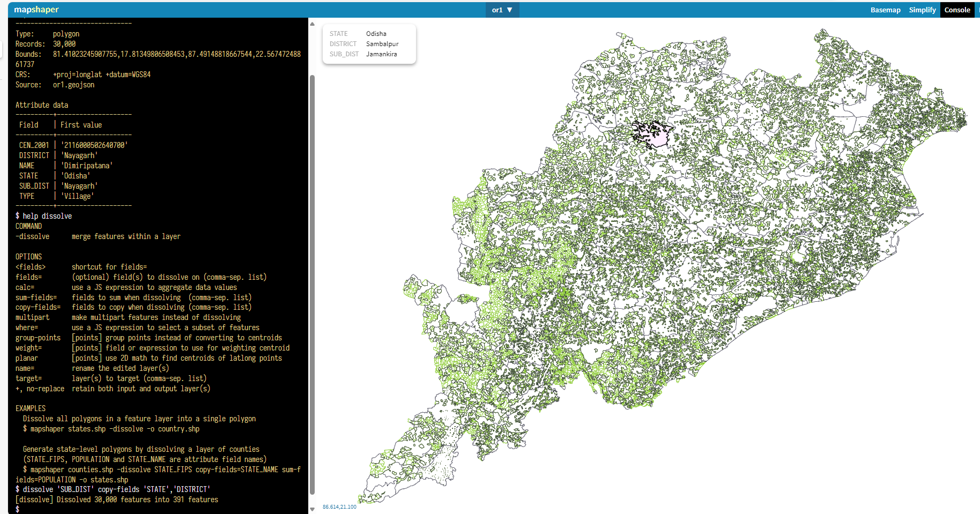
Task: Click the dissolve 'SUB_DIST' copy-fields command line
Action: [113, 489]
